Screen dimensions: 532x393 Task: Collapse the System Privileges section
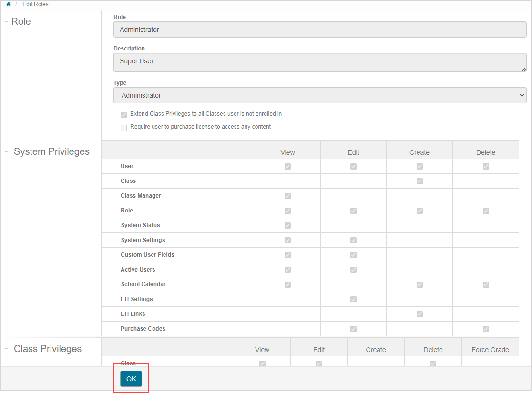6,151
